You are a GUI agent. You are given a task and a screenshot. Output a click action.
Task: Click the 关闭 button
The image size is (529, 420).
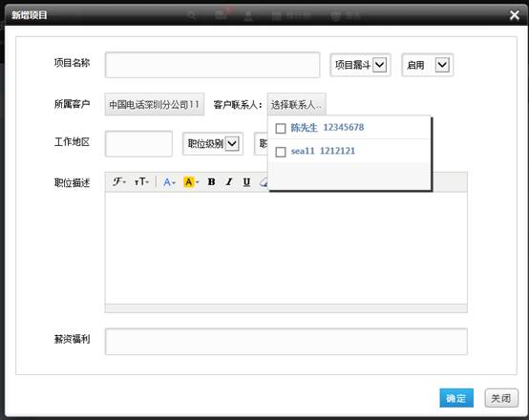[x=501, y=398]
